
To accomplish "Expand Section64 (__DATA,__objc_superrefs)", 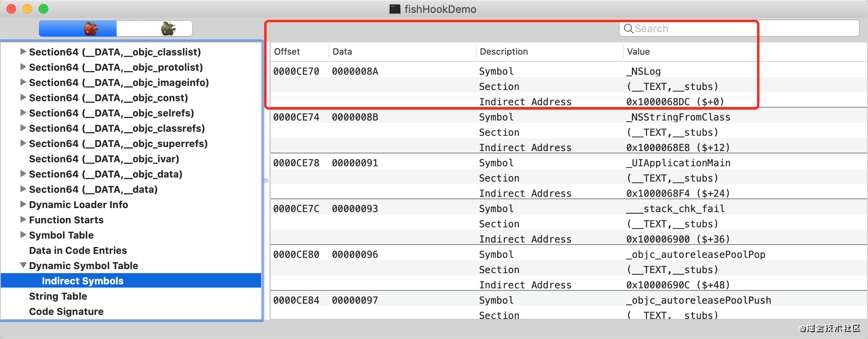I will click(23, 143).
